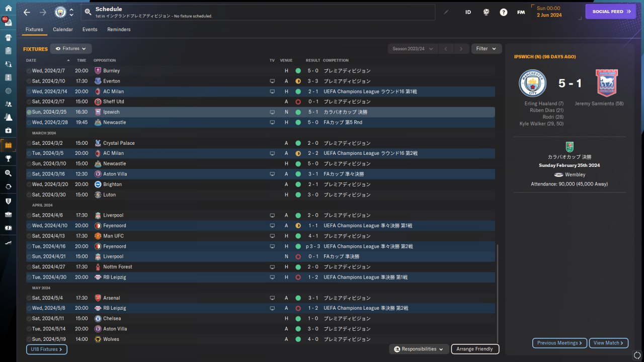This screenshot has height=362, width=644.
Task: Go forward with the right arrow button
Action: (43, 12)
